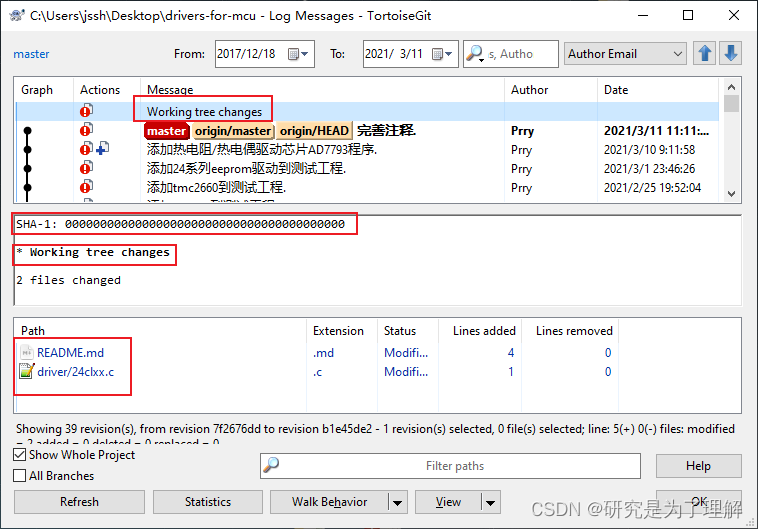Toggle Show Whole Project checkbox

[x=20, y=455]
